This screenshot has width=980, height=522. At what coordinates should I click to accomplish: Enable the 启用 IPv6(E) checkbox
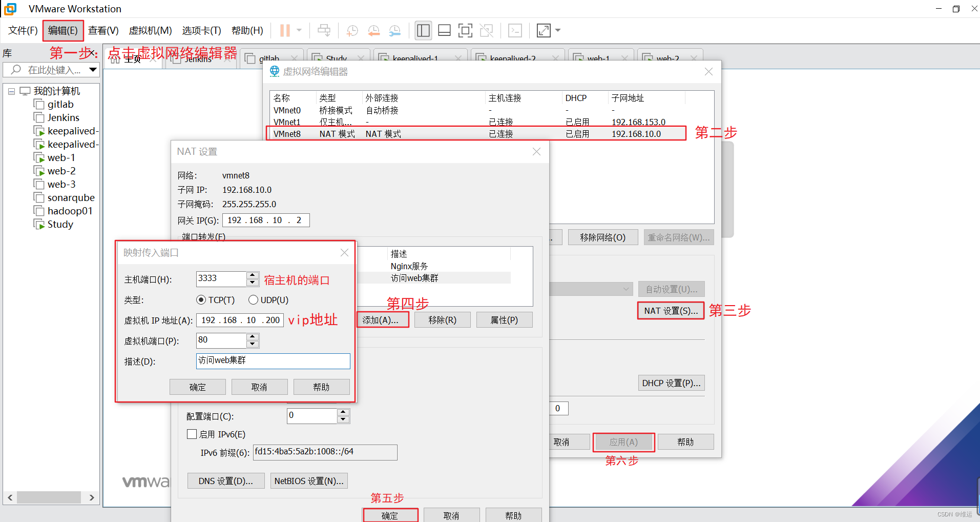pyautogui.click(x=192, y=434)
